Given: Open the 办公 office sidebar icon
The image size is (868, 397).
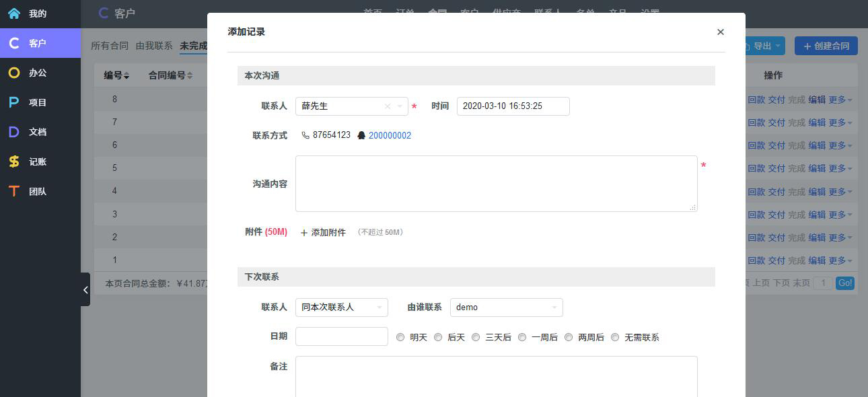Looking at the screenshot, I should tap(14, 73).
